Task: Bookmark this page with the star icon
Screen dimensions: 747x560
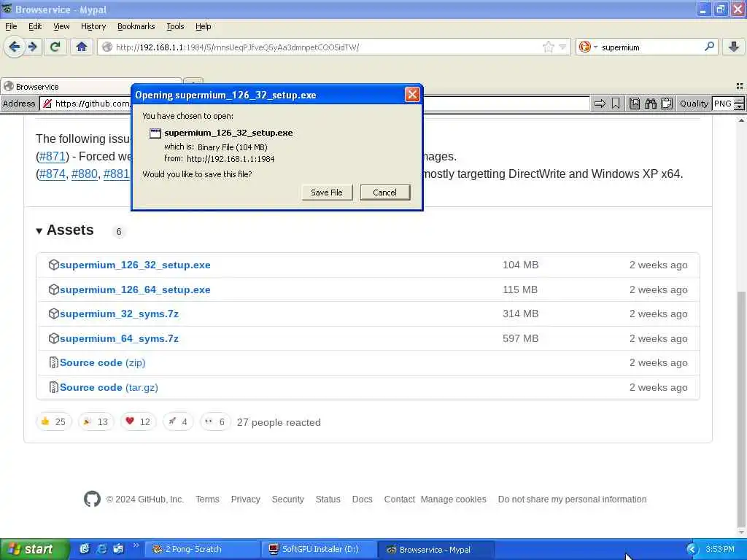Action: coord(549,47)
